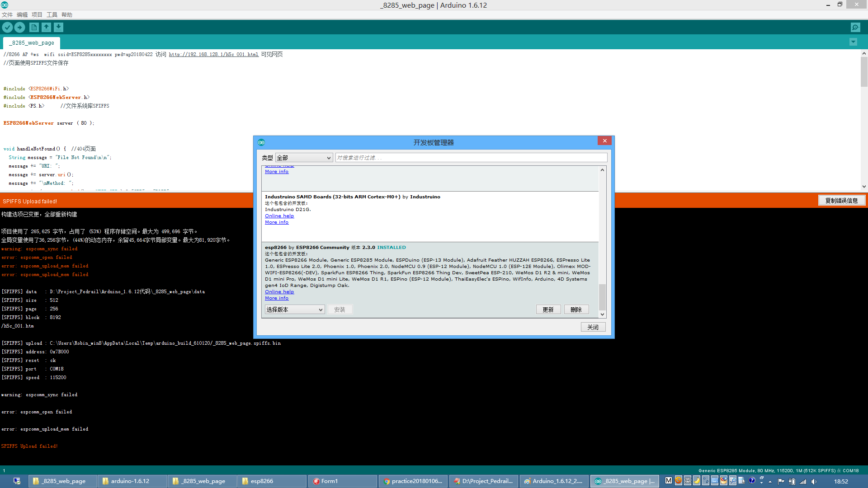Open the 选择版本 version dropdown
Viewport: 868px width, 488px height.
294,310
